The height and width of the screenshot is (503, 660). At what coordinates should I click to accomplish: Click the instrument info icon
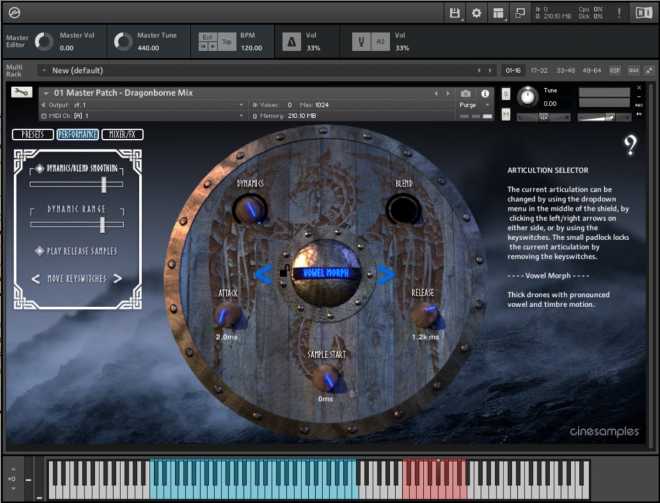(x=485, y=93)
